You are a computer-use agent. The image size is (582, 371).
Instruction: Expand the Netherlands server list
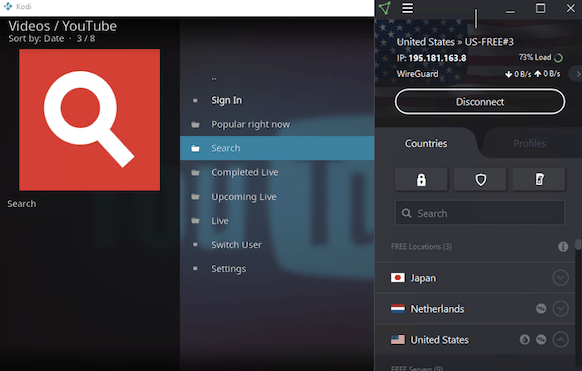click(x=560, y=309)
